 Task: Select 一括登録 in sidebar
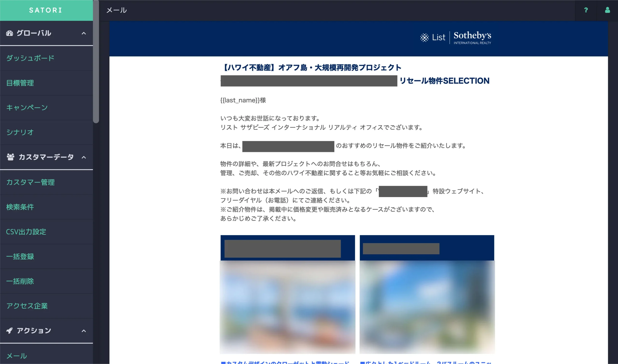pos(20,257)
